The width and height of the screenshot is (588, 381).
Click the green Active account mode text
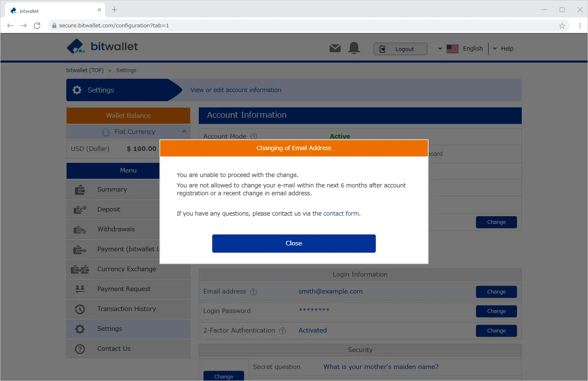(340, 136)
